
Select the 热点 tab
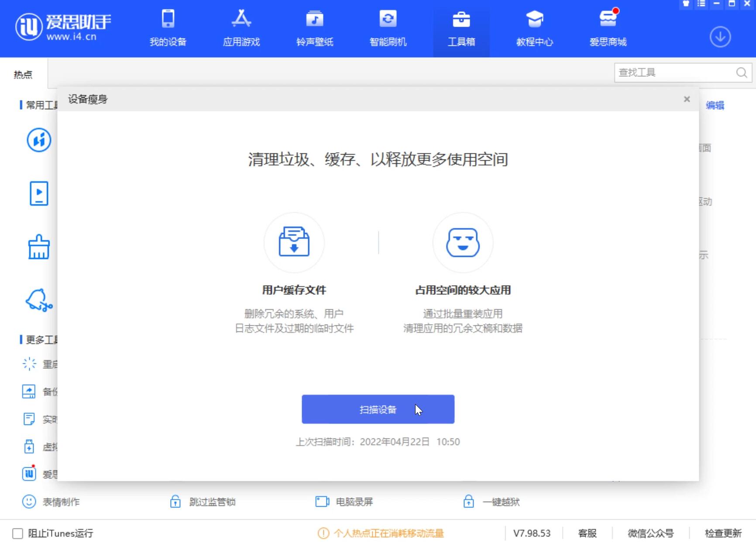click(23, 75)
